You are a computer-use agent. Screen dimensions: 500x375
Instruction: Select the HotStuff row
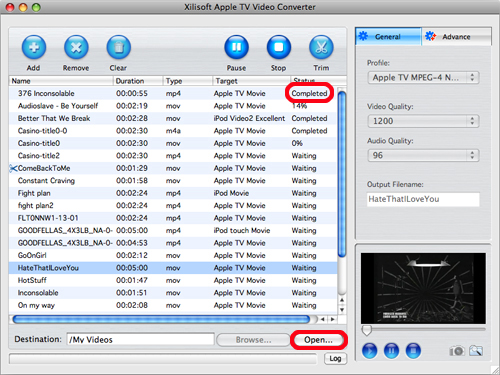point(173,280)
